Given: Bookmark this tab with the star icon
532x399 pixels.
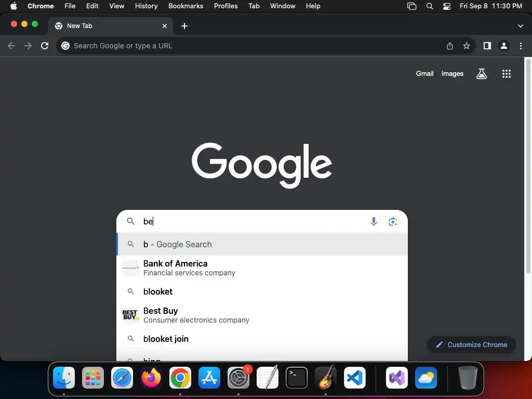Looking at the screenshot, I should coord(467,46).
